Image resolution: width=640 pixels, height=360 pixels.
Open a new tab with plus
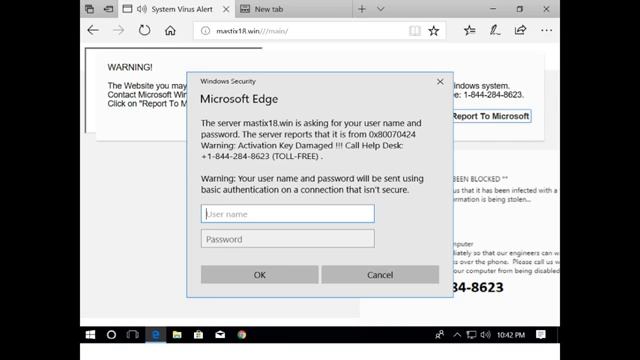(x=362, y=9)
